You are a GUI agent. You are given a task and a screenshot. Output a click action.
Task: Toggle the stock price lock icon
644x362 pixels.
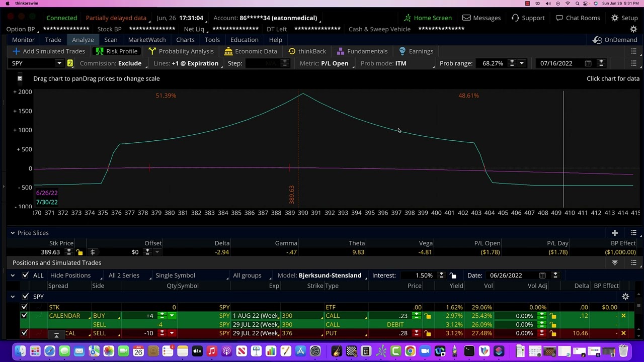coord(79,252)
